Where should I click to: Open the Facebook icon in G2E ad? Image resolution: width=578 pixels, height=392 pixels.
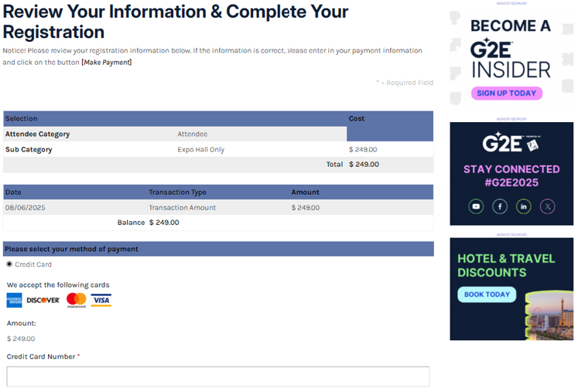coord(500,206)
